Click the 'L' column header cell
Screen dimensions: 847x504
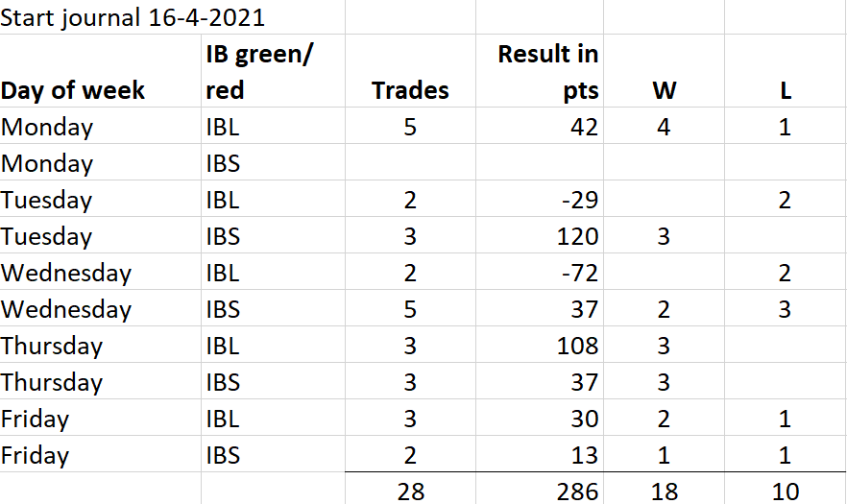[x=786, y=71]
